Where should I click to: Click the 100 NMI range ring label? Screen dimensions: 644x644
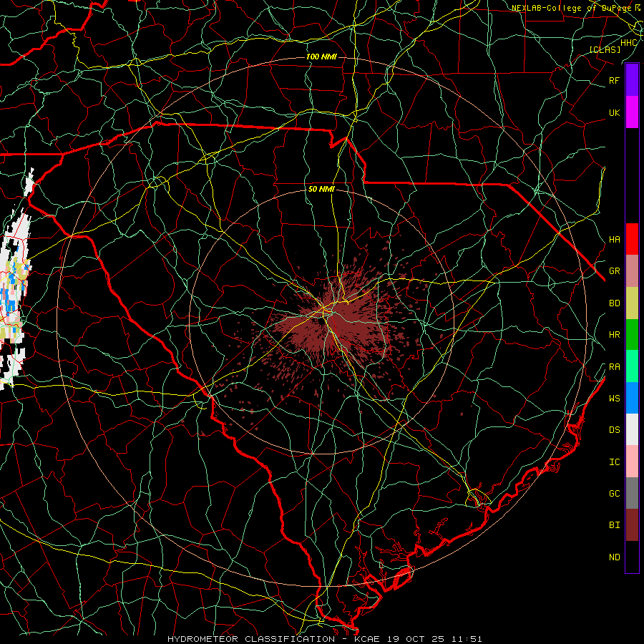[321, 57]
